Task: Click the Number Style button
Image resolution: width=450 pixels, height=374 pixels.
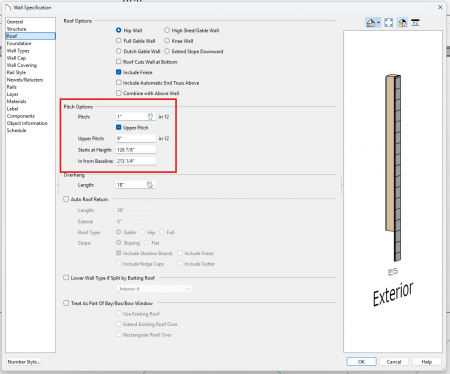Action: pyautogui.click(x=24, y=362)
